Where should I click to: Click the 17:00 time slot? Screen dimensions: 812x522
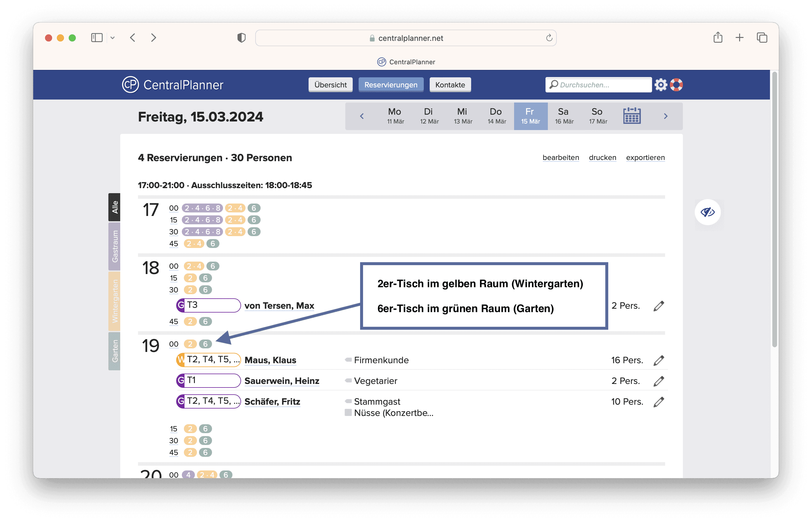tap(174, 208)
